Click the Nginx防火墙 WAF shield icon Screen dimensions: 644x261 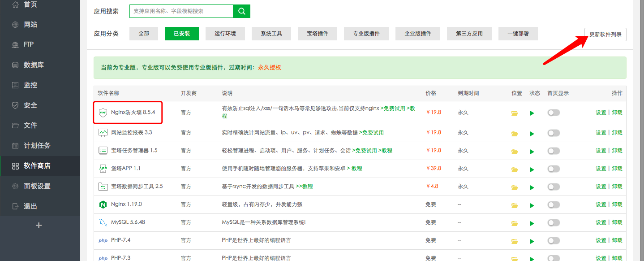click(x=103, y=112)
